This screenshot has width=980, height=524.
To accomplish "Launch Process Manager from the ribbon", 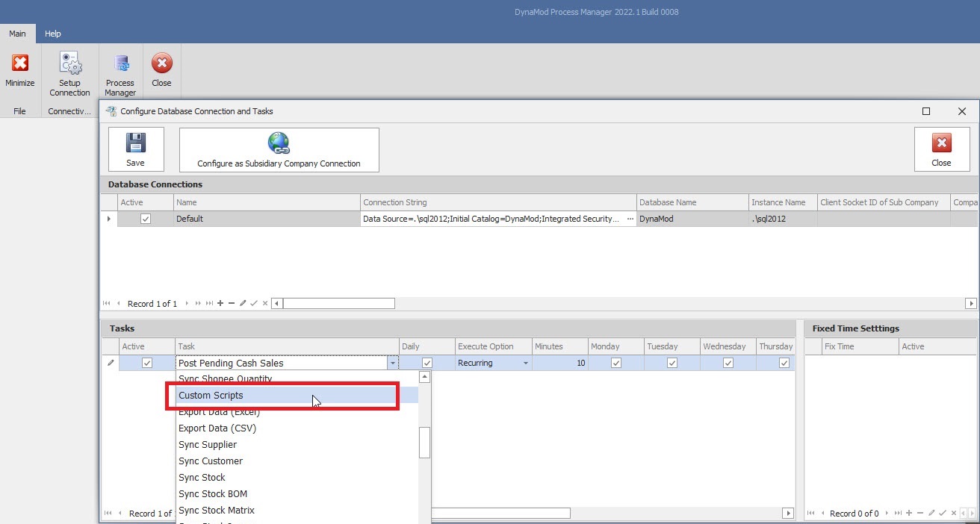I will coord(120,75).
